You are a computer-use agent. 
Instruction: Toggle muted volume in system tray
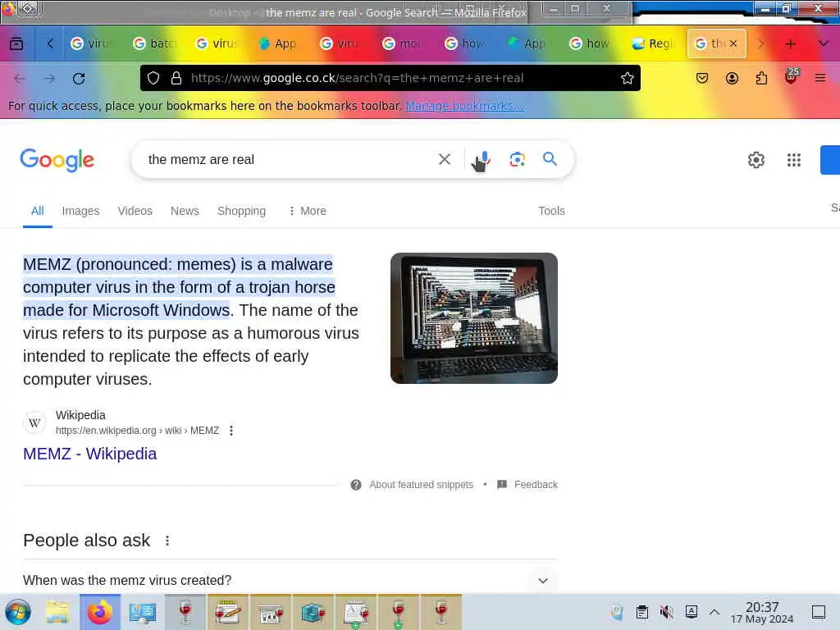pyautogui.click(x=666, y=612)
